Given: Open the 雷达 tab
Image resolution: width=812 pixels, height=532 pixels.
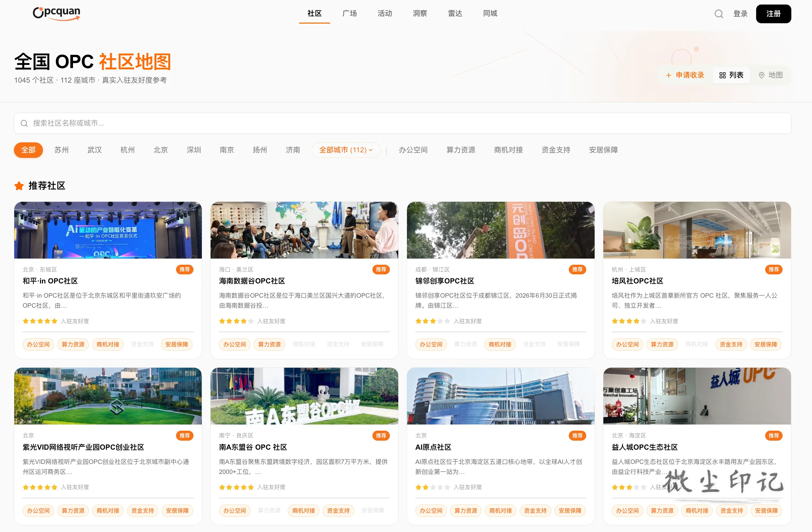Looking at the screenshot, I should (455, 13).
